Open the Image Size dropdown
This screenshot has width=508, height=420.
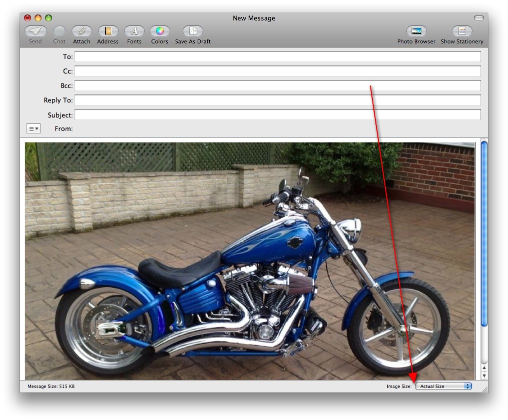point(443,386)
